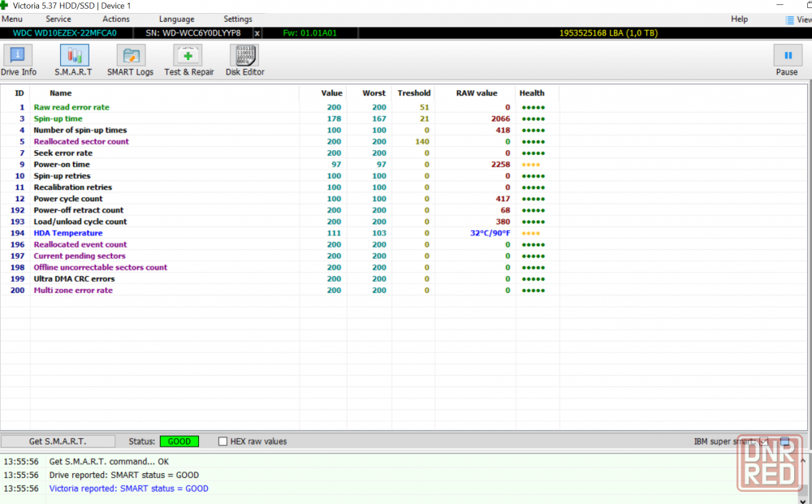Select the Raw read error rate row
This screenshot has height=504, width=812.
(x=279, y=107)
